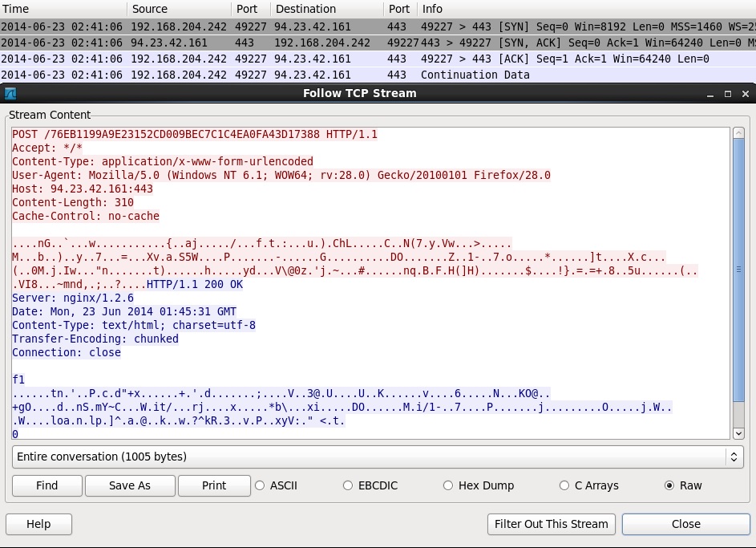
Task: Click the Wireshark icon in dialog title bar
Action: (x=10, y=93)
